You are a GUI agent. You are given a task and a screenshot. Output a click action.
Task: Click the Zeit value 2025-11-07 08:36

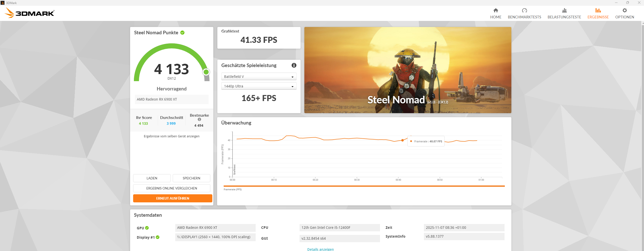pos(464,228)
